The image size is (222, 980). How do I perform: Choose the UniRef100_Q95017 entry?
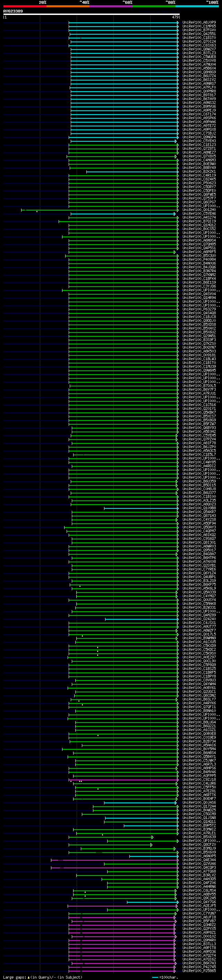click(x=199, y=550)
